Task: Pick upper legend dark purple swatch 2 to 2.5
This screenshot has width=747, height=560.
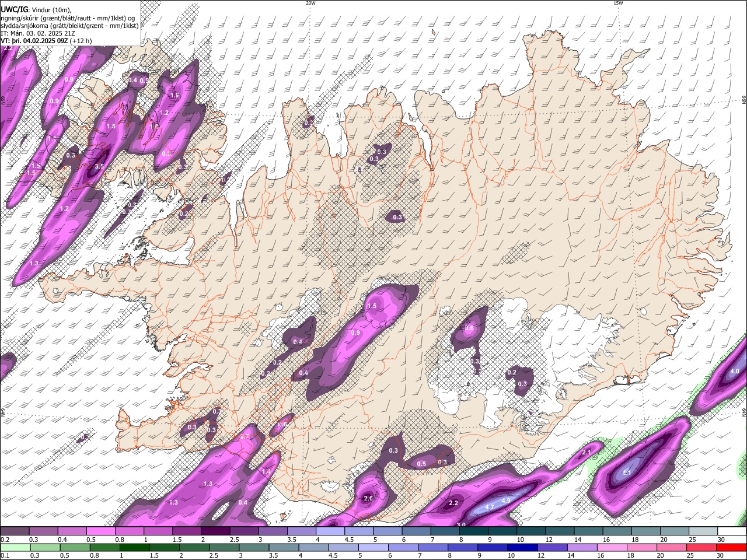Action: coord(215,531)
